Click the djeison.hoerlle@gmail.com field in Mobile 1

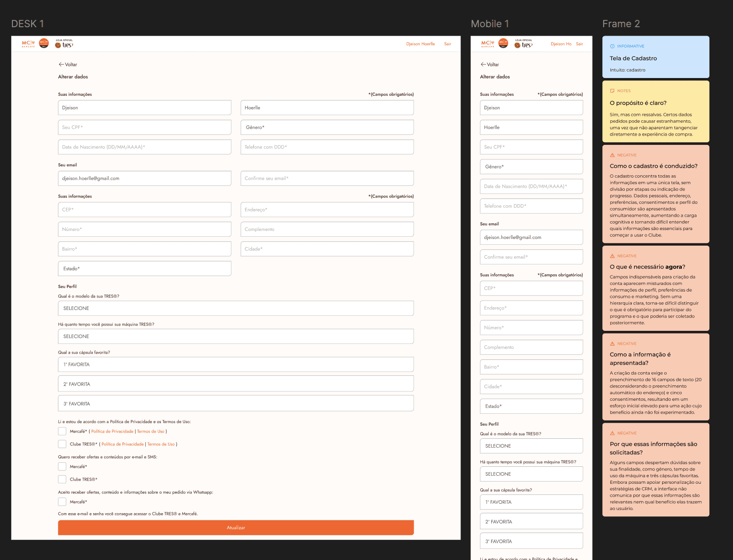point(531,237)
